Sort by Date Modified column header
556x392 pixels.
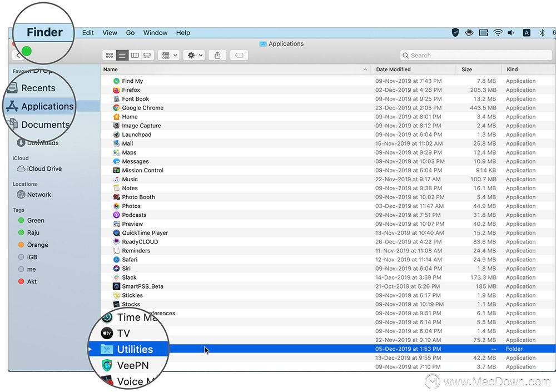[413, 70]
